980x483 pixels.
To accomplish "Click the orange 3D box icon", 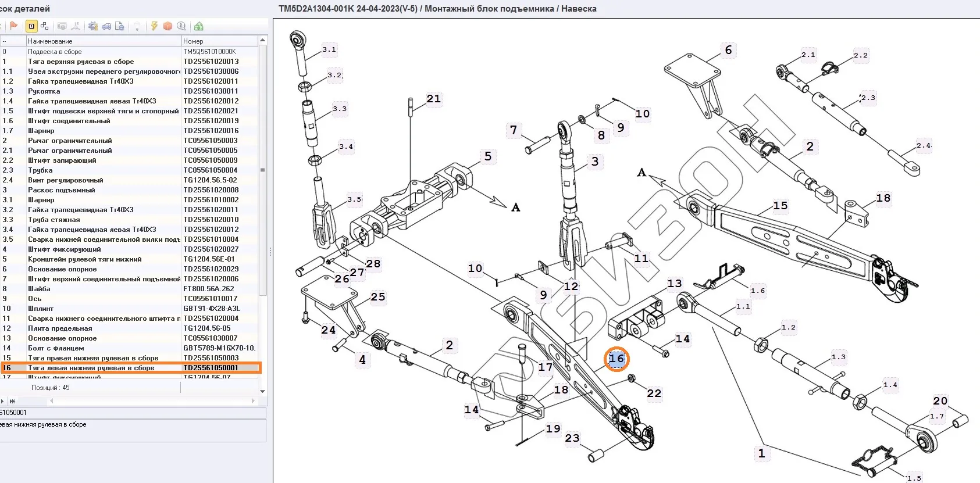I will tap(168, 26).
